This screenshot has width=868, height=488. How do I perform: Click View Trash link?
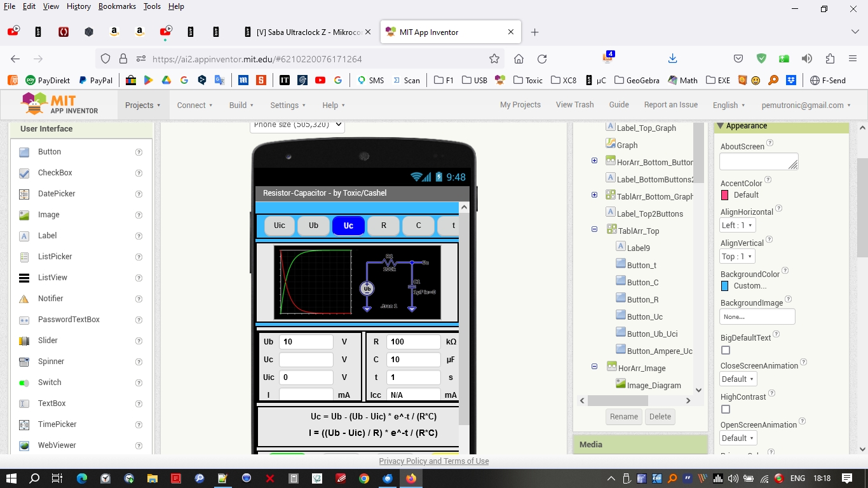point(574,105)
